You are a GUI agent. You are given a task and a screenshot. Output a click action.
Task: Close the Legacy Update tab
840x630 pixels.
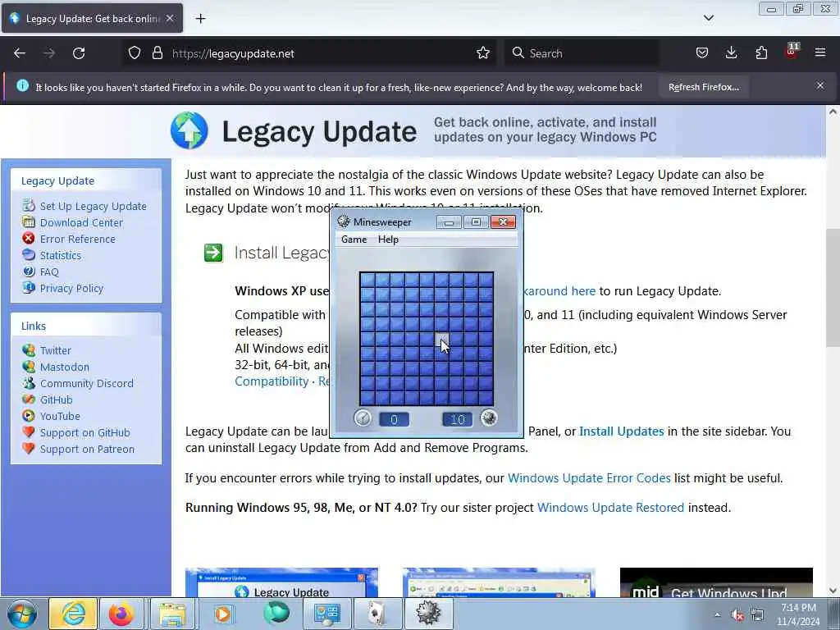(169, 18)
